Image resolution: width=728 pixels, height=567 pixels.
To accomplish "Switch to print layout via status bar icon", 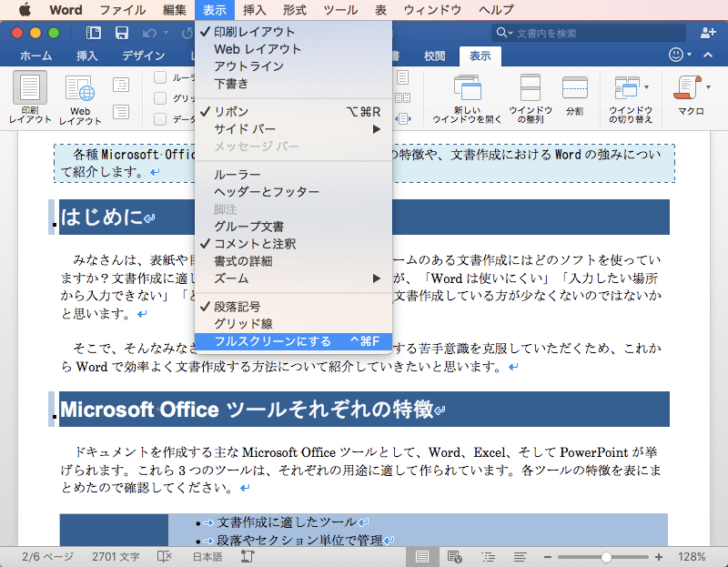I will (x=422, y=556).
